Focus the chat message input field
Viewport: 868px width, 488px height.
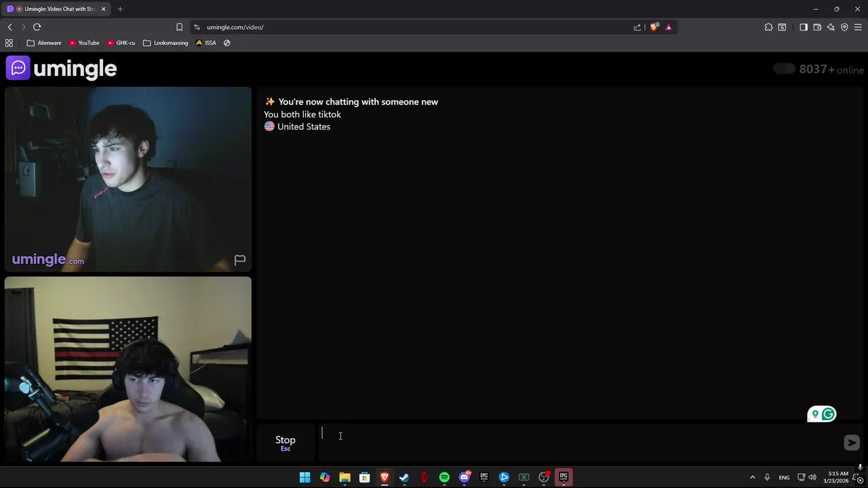580,443
